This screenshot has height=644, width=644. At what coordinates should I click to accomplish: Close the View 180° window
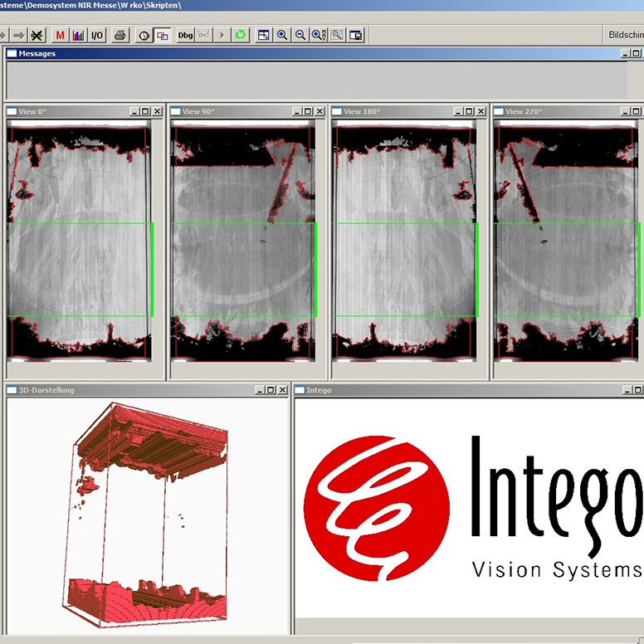481,111
